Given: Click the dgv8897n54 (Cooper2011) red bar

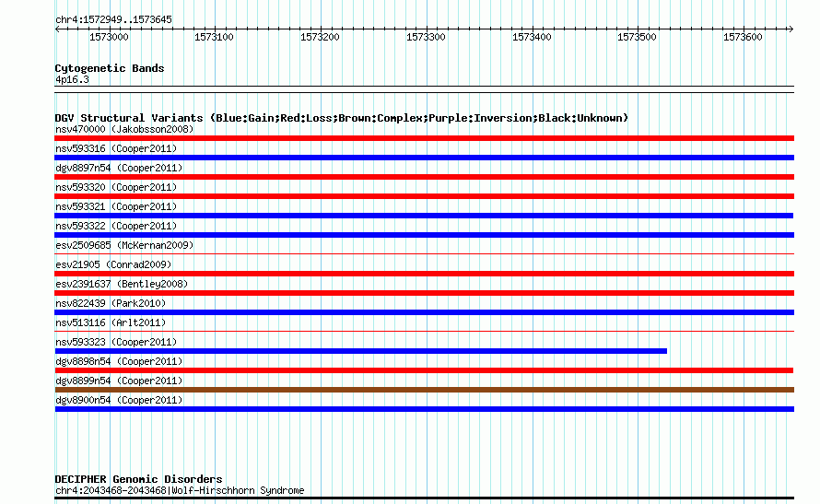Looking at the screenshot, I should pyautogui.click(x=424, y=177).
